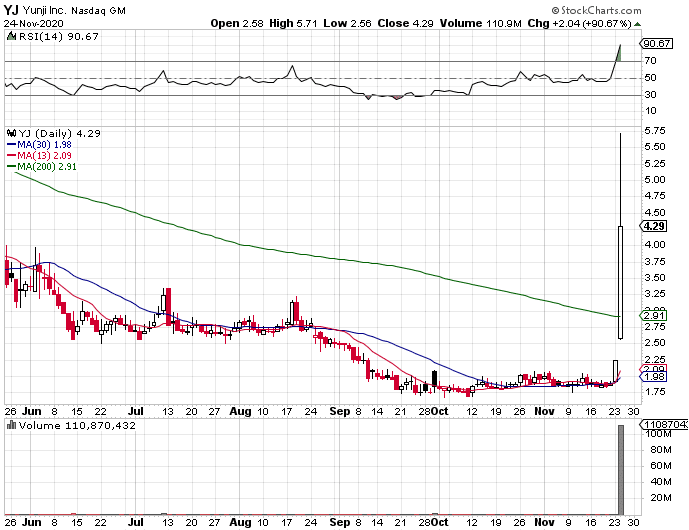Click the 3.50 label on the price axis
The height and width of the screenshot is (530, 689).
(655, 277)
